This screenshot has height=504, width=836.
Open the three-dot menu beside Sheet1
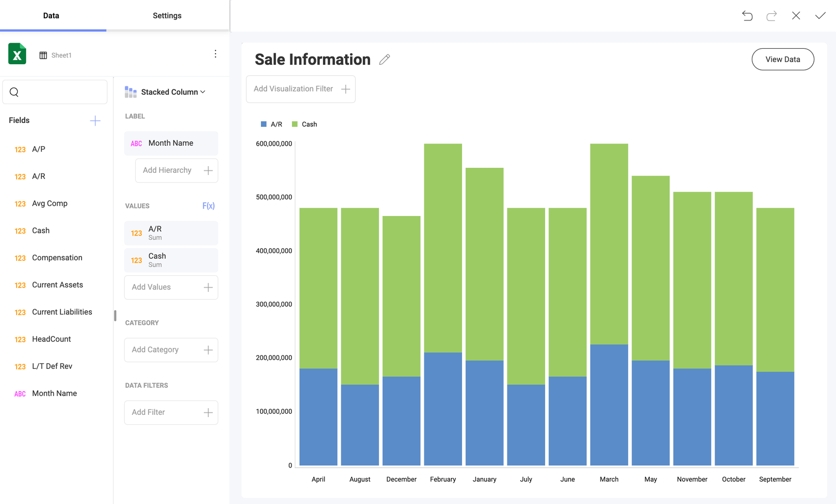coord(216,54)
